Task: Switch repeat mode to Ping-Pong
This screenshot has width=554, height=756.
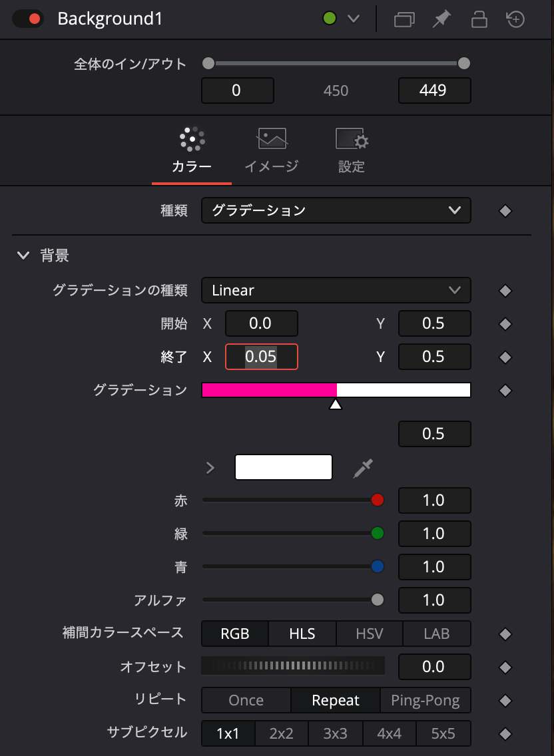Action: pos(425,700)
